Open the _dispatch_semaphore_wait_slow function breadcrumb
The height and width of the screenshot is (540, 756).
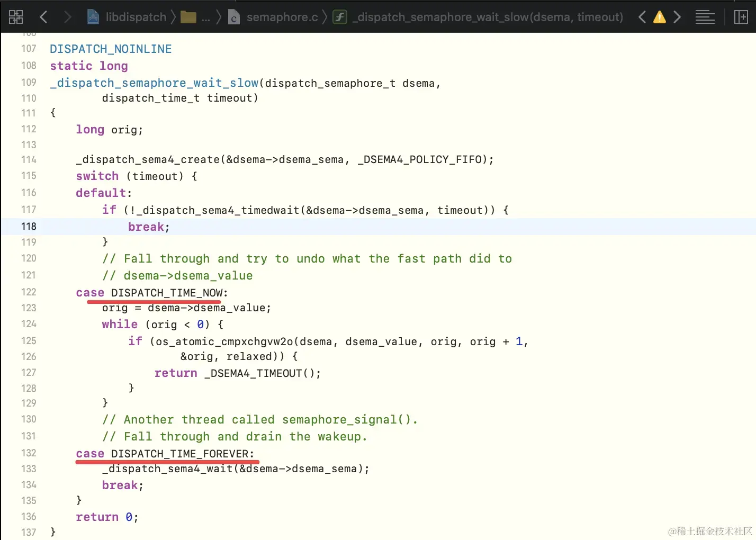pos(478,17)
